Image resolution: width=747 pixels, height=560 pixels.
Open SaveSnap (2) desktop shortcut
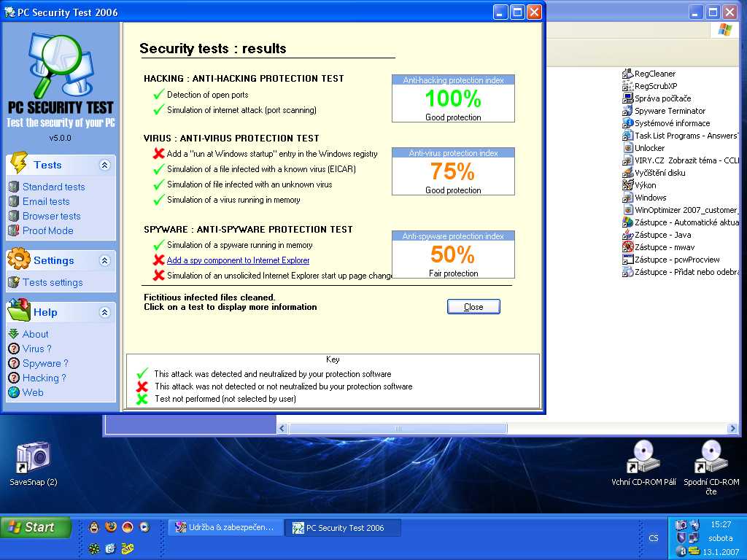[33, 459]
